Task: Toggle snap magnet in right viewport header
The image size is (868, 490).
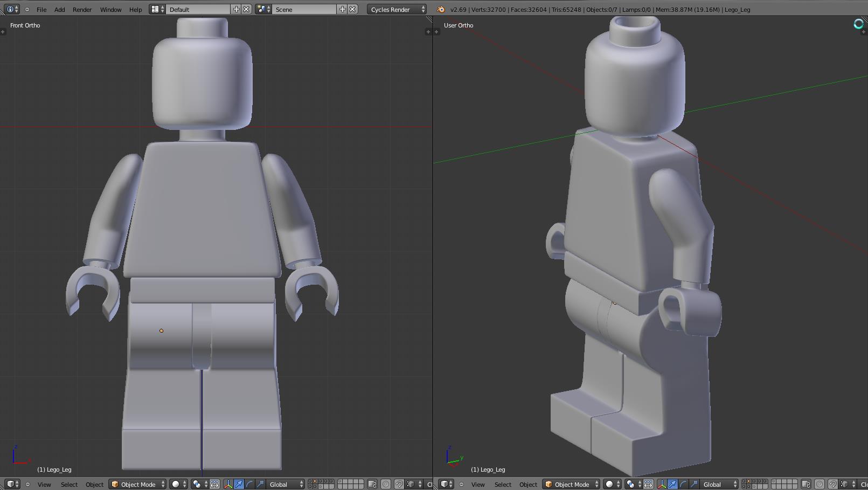Action: pyautogui.click(x=832, y=484)
